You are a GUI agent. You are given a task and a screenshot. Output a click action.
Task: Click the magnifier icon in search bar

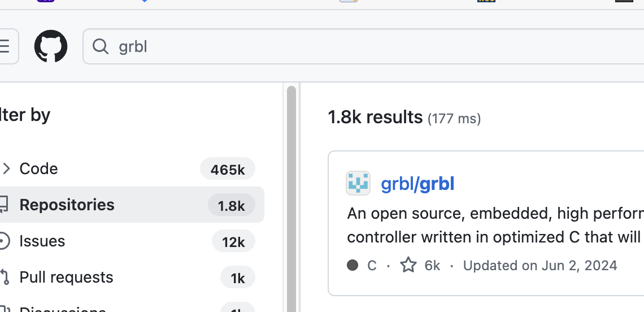click(x=101, y=46)
